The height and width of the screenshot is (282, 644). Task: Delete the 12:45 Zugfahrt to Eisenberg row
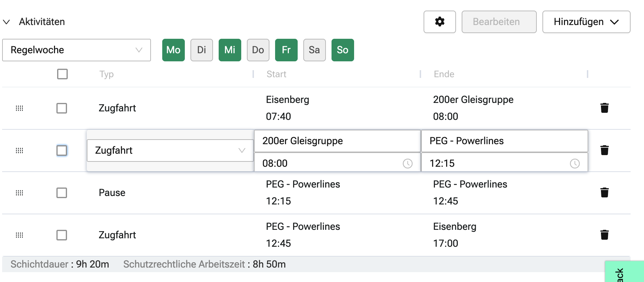[604, 235]
